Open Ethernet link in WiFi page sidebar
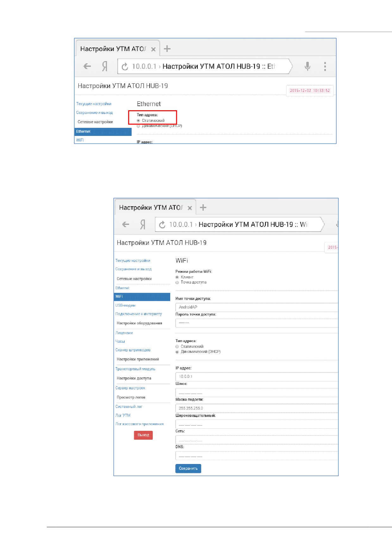This screenshot has width=392, height=555. pyautogui.click(x=122, y=288)
